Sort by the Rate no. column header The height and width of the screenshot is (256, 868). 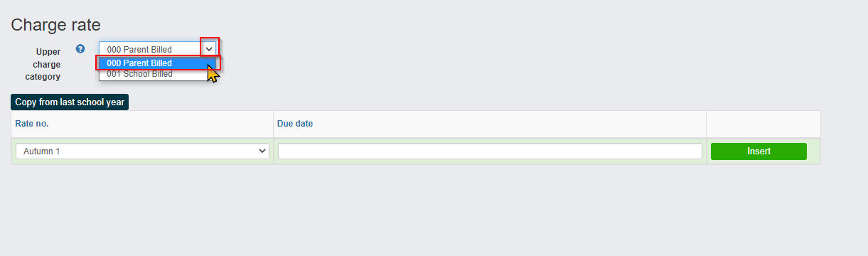click(x=32, y=124)
